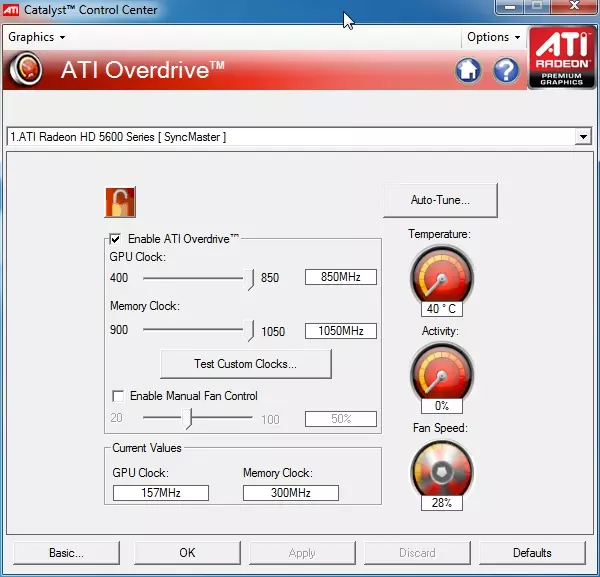Click Test Custom Clocks button
600x577 pixels.
[x=245, y=364]
